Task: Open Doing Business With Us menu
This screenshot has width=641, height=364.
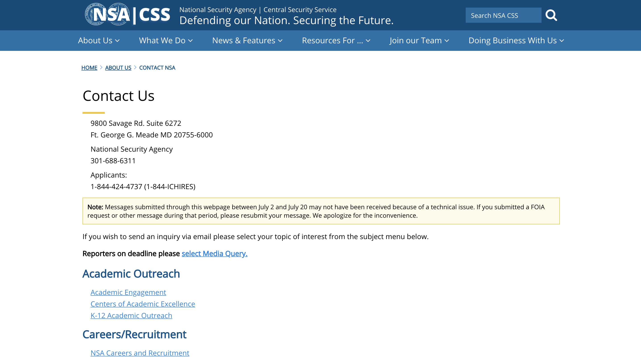Action: point(516,41)
